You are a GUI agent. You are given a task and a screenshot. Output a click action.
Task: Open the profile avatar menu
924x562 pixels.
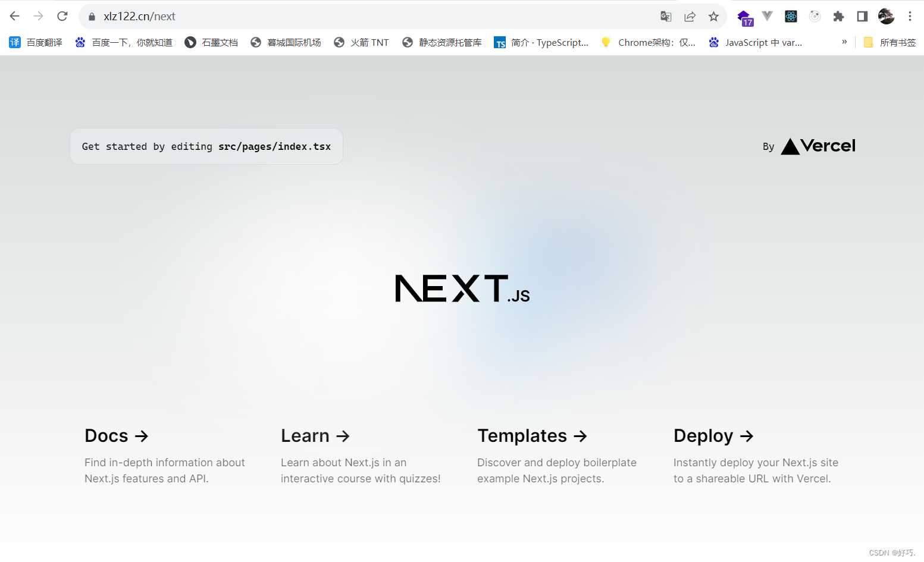886,17
